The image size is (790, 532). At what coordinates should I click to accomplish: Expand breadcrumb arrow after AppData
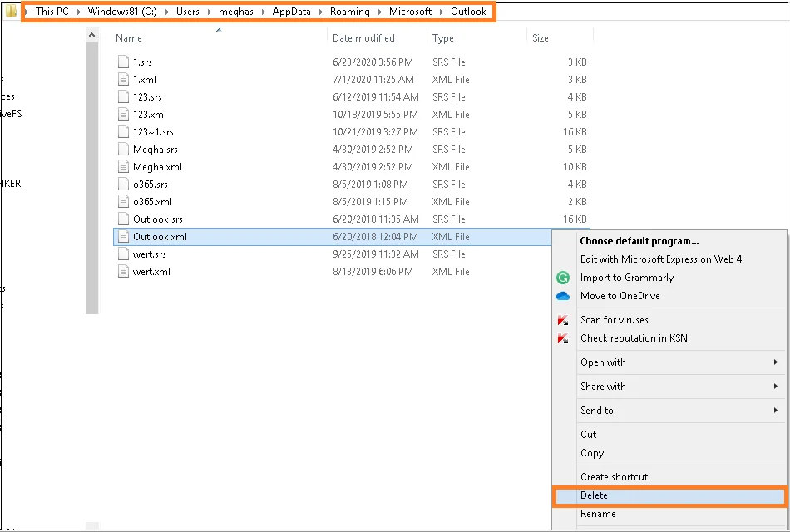click(320, 12)
